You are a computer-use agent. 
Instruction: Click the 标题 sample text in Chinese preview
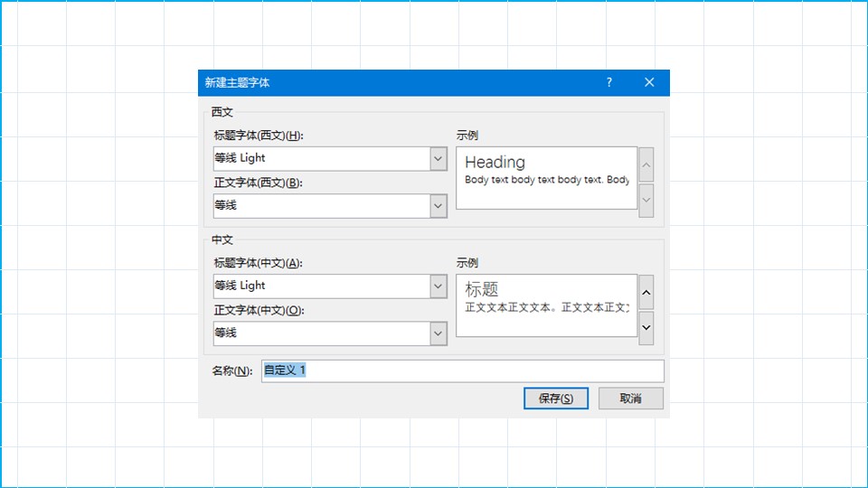point(482,289)
